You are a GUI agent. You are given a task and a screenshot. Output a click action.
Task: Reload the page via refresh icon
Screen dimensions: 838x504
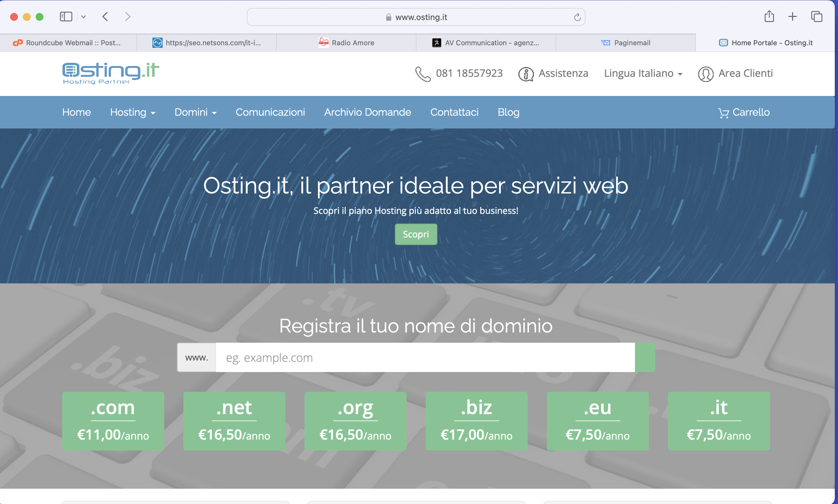tap(577, 17)
